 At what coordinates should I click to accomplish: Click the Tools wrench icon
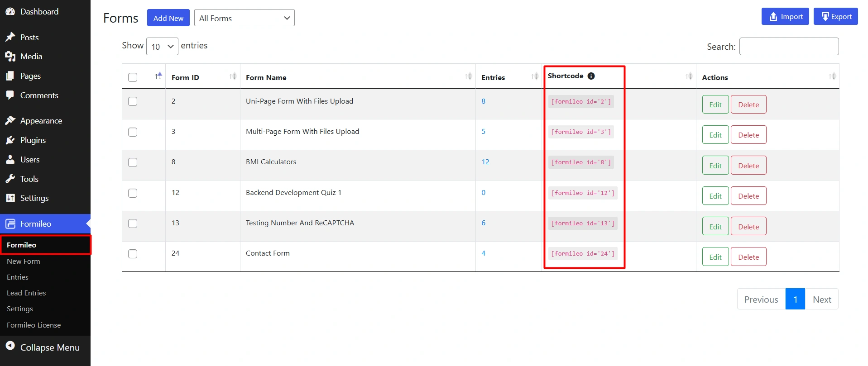pyautogui.click(x=10, y=179)
